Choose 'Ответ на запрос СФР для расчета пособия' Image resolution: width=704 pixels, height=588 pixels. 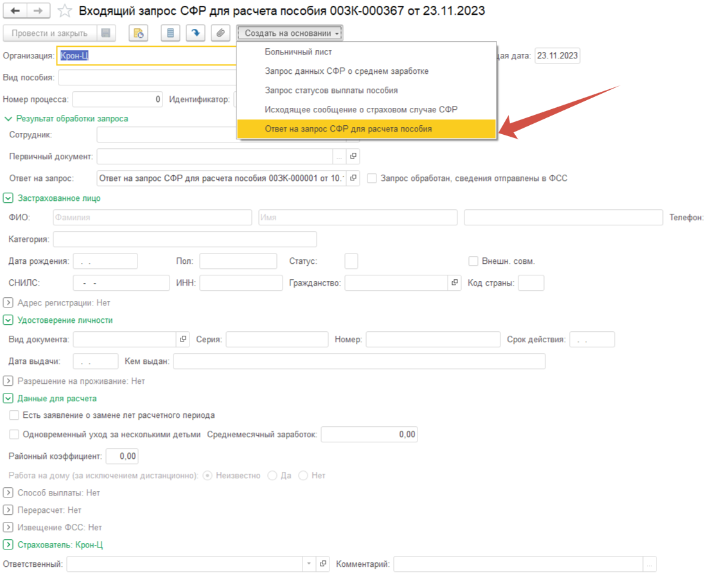(x=348, y=129)
